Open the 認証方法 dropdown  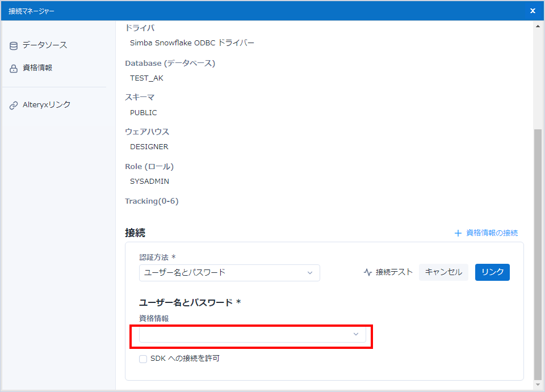(x=229, y=273)
